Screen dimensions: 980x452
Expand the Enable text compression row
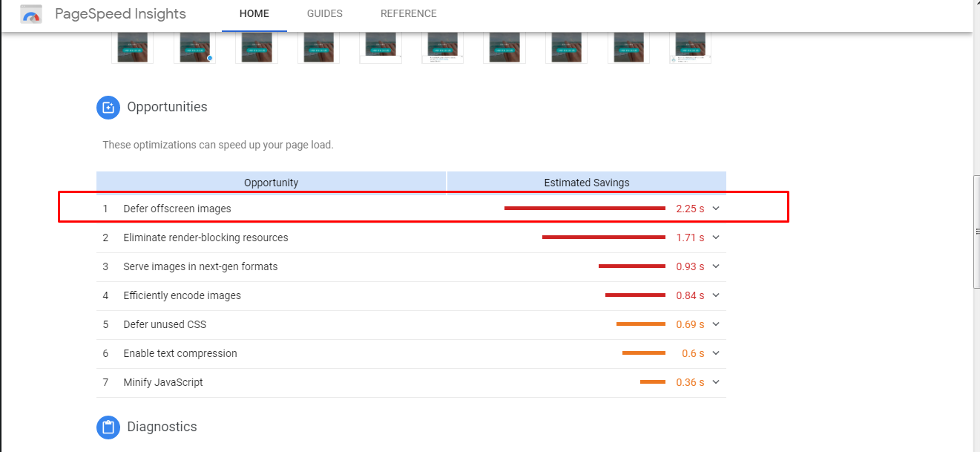tap(715, 353)
